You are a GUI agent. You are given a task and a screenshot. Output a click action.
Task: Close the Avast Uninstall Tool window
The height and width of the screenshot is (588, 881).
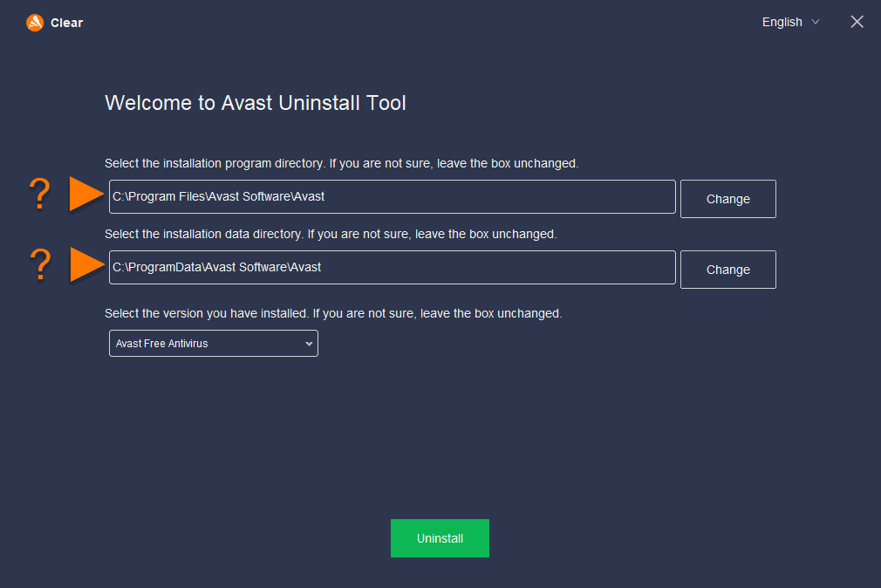pyautogui.click(x=857, y=22)
